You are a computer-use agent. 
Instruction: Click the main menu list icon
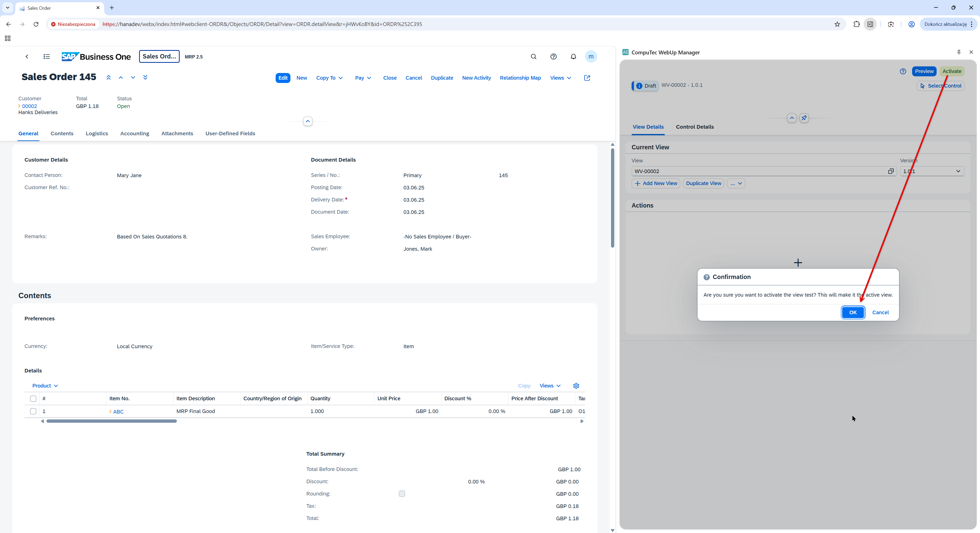(x=46, y=57)
